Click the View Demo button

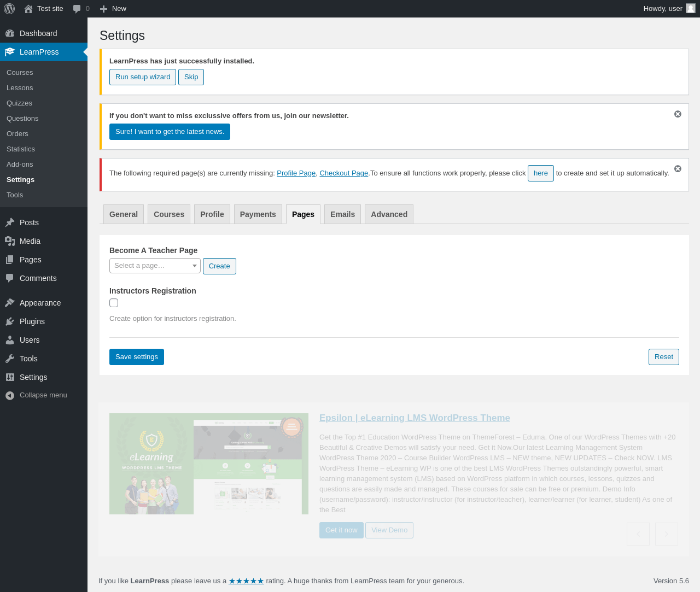389,530
